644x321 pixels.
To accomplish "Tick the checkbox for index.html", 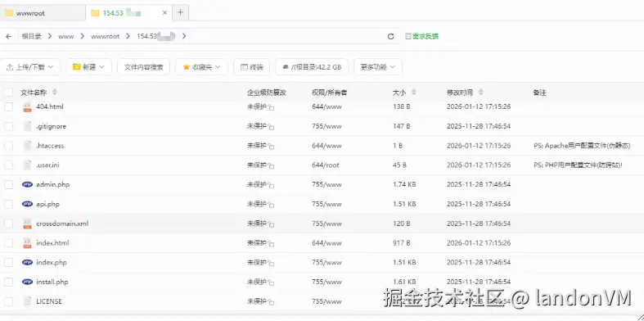I will click(9, 243).
